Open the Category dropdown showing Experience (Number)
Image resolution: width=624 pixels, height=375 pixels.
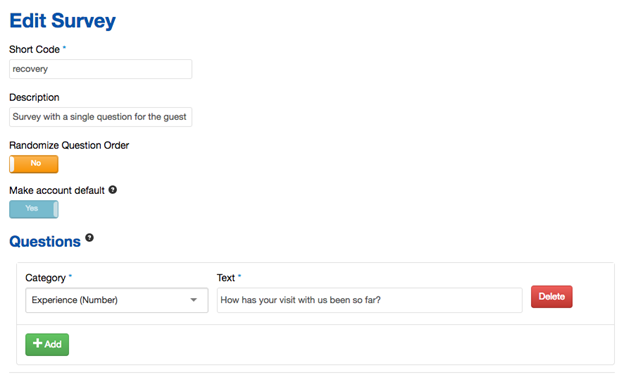tap(117, 300)
